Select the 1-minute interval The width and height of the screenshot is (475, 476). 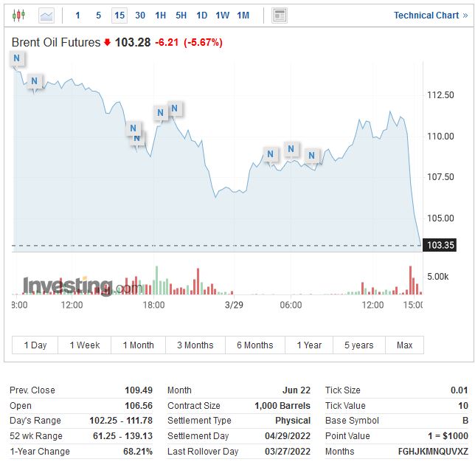[x=77, y=15]
